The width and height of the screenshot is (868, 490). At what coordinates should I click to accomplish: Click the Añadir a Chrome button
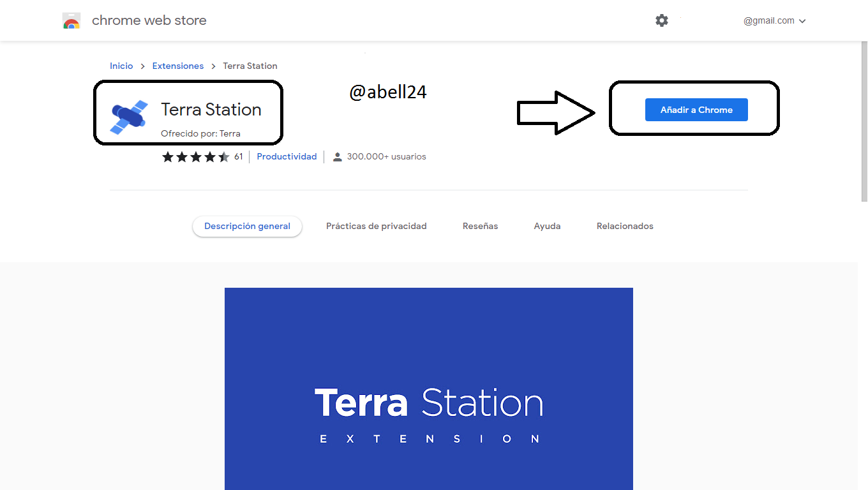(x=696, y=110)
